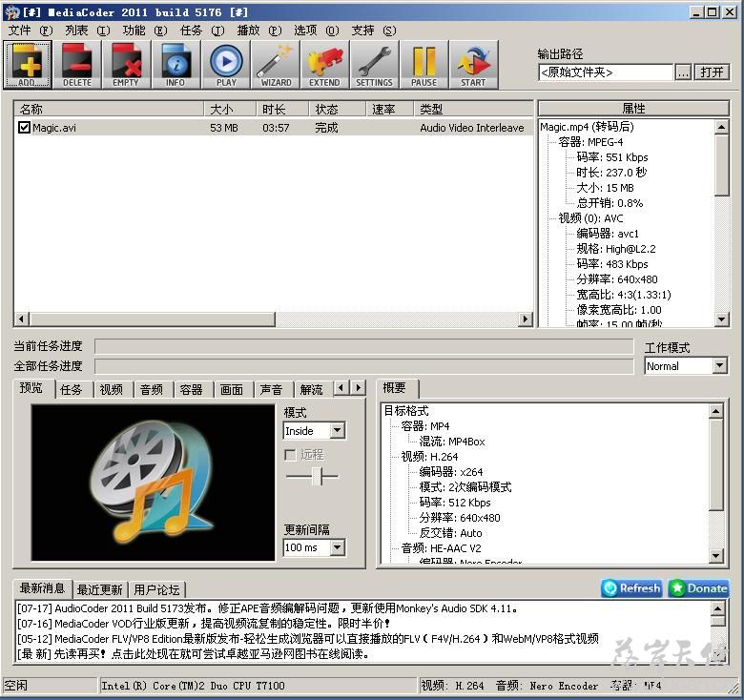The image size is (744, 700).
Task: Open the EXTEND puzzle icon
Action: [325, 65]
